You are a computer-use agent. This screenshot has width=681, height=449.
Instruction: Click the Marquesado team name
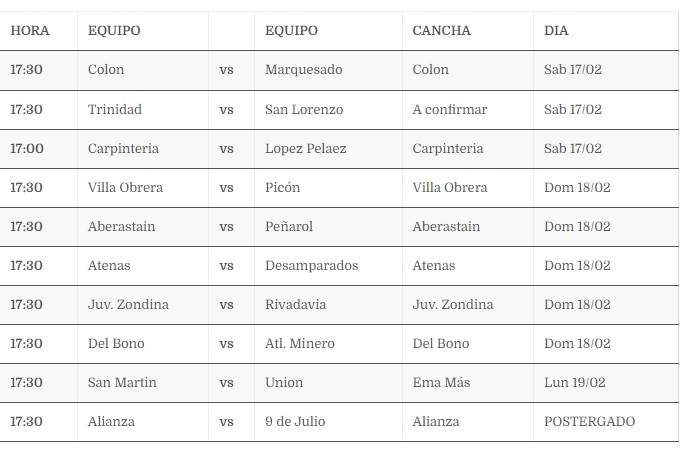(303, 70)
